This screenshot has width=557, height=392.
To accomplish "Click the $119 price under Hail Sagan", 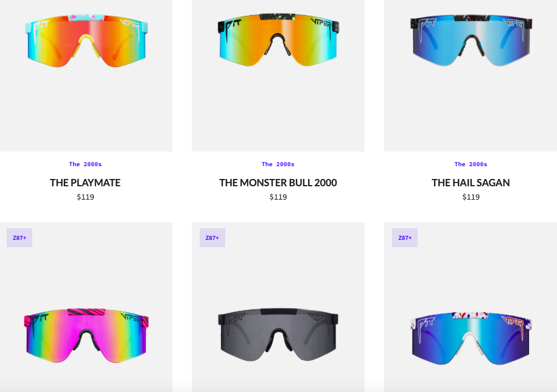I will pyautogui.click(x=471, y=197).
